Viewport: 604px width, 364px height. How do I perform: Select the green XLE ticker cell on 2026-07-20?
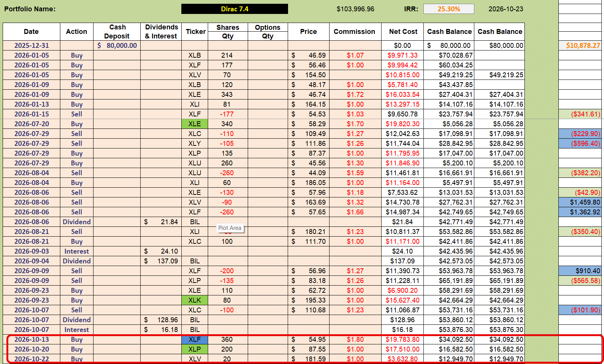tap(195, 124)
